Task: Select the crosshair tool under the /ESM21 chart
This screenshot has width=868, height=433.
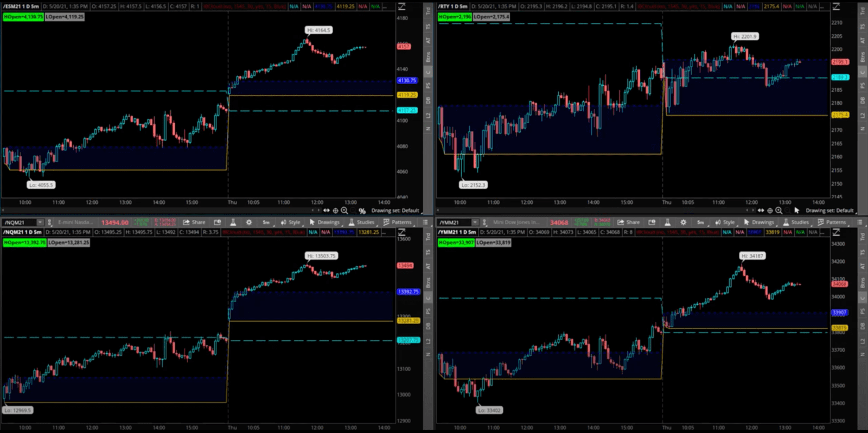Action: click(x=335, y=211)
